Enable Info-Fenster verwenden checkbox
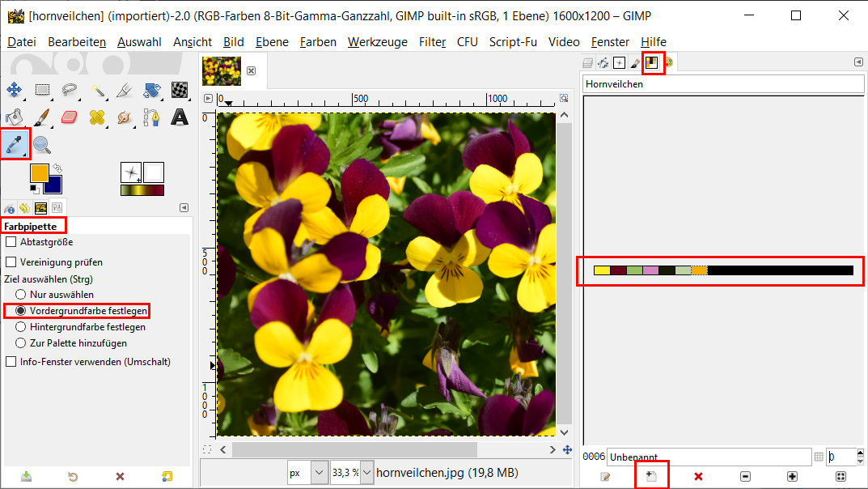Viewport: 868px width, 489px height. tap(11, 362)
